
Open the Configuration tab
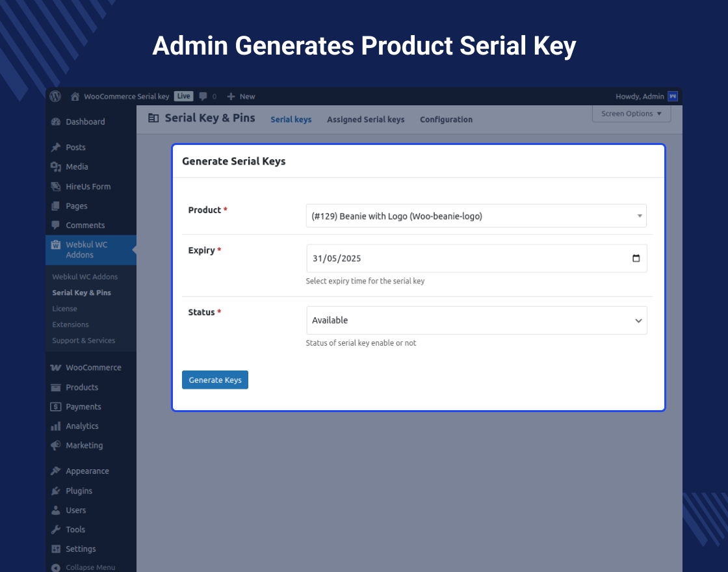coord(446,120)
